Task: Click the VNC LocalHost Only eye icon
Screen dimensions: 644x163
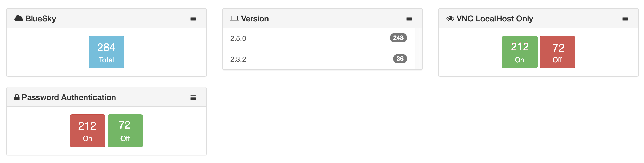Action: point(450,19)
